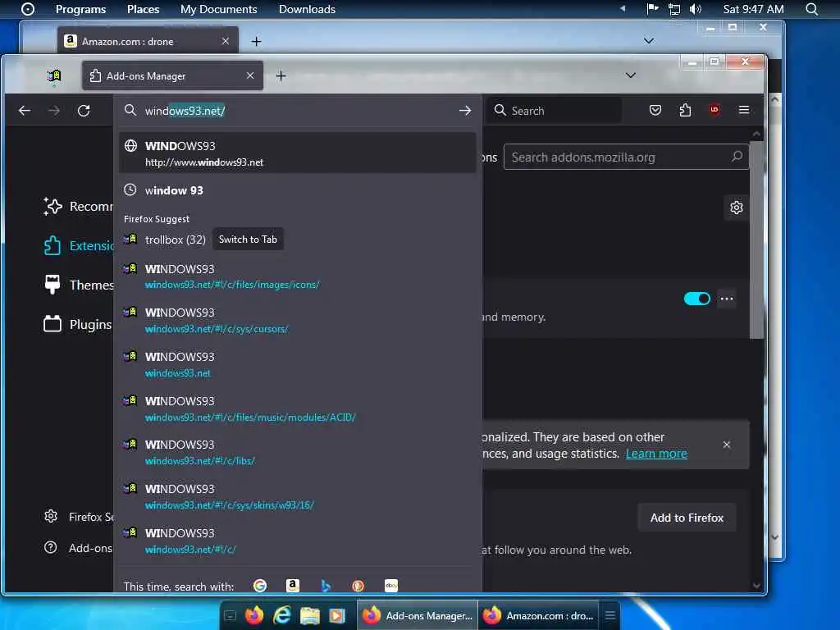The width and height of the screenshot is (840, 630).
Task: Select windows93.net/#!/c/sys/cursors/ suggestion
Action: 297,321
